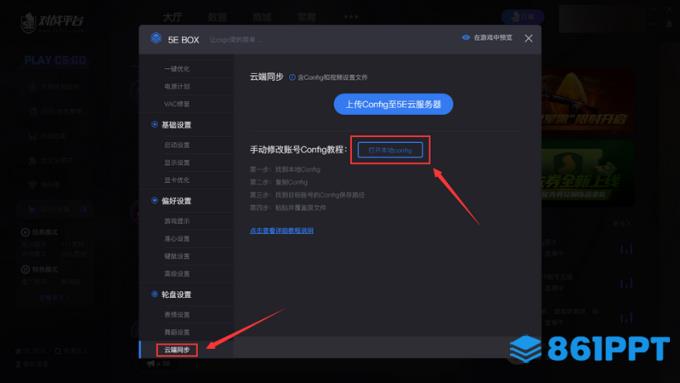The image size is (680, 383).
Task: Click the 基础设置 section icon
Action: [154, 124]
